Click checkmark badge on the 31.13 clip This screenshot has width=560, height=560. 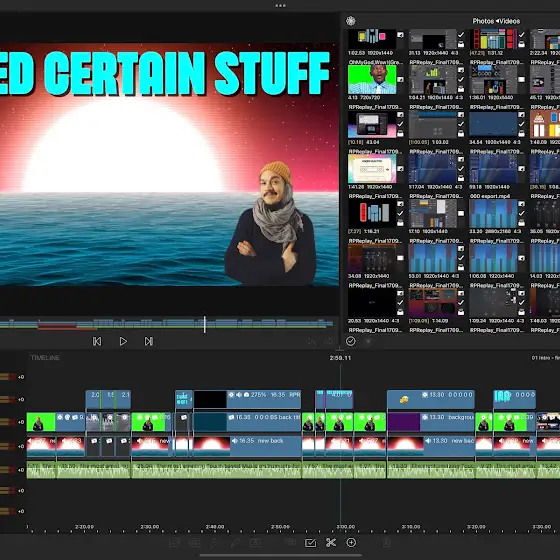coord(461,35)
